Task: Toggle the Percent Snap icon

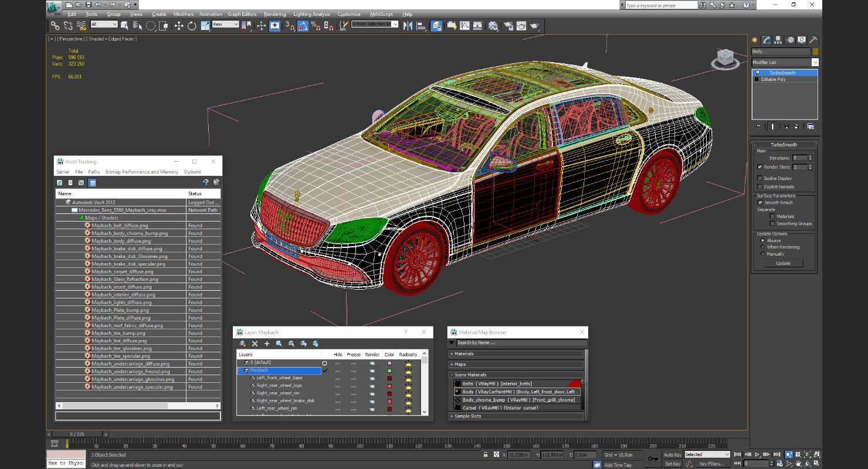Action: [x=316, y=26]
